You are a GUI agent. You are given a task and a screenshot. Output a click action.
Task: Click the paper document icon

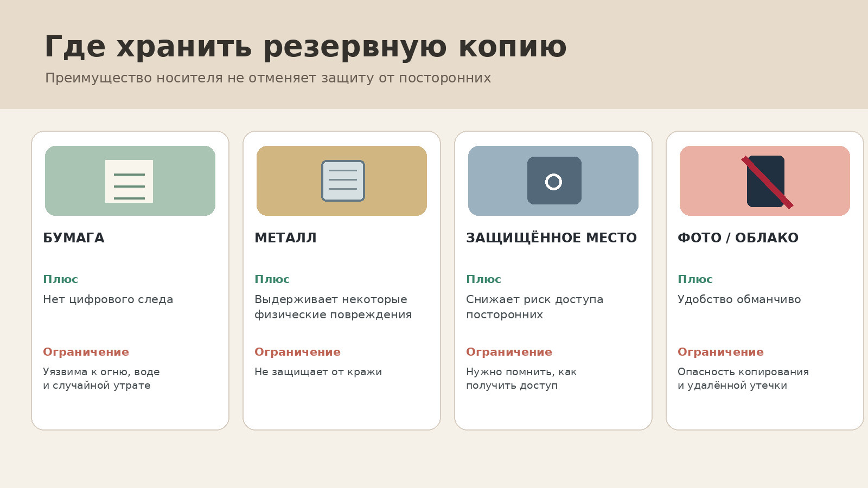click(129, 181)
